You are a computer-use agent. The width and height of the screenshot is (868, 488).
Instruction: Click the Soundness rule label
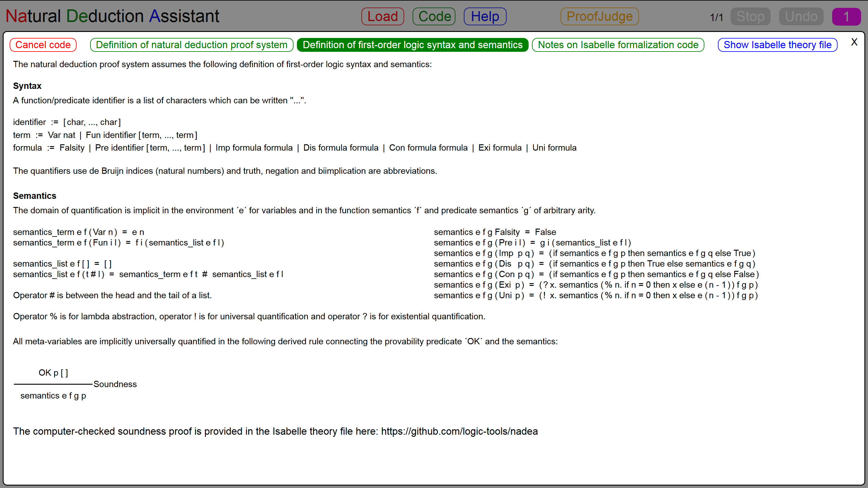click(x=115, y=384)
